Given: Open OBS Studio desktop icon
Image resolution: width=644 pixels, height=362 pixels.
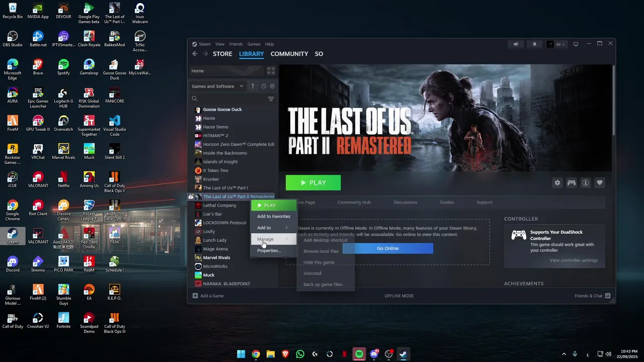Looking at the screenshot, I should 13,39.
